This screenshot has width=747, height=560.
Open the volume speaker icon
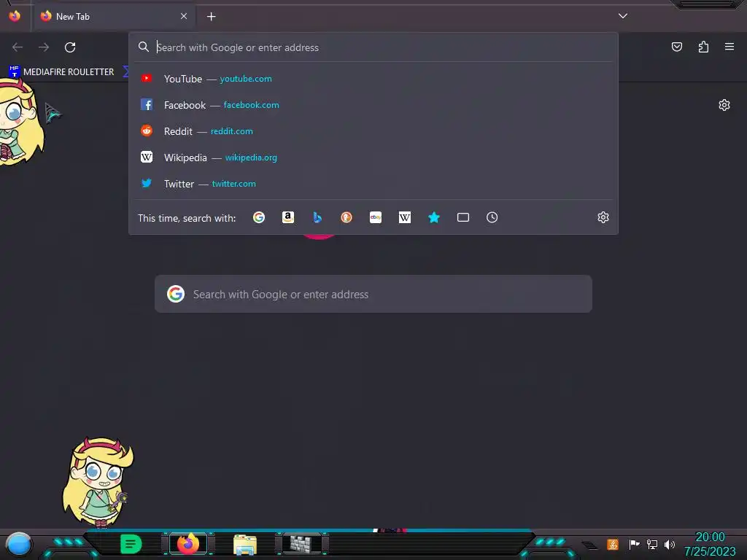[x=670, y=544]
